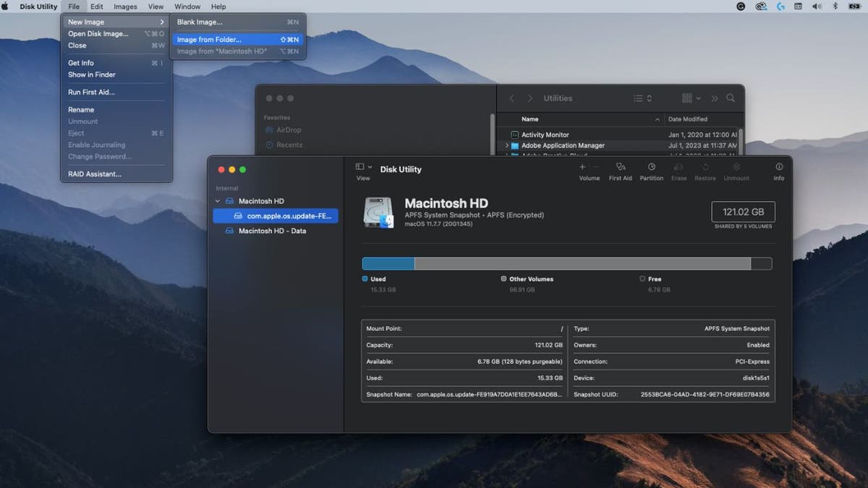Select the New Image menu item
The height and width of the screenshot is (488, 868).
116,22
